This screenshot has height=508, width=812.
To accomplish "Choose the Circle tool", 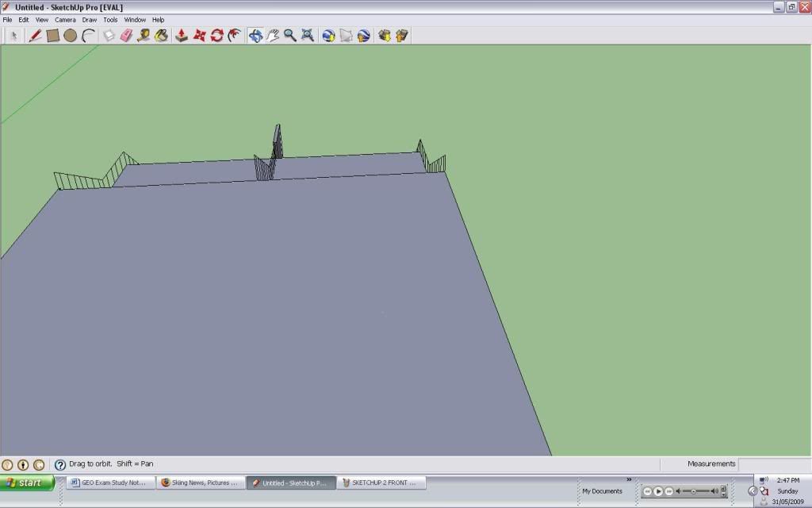I will coord(69,35).
